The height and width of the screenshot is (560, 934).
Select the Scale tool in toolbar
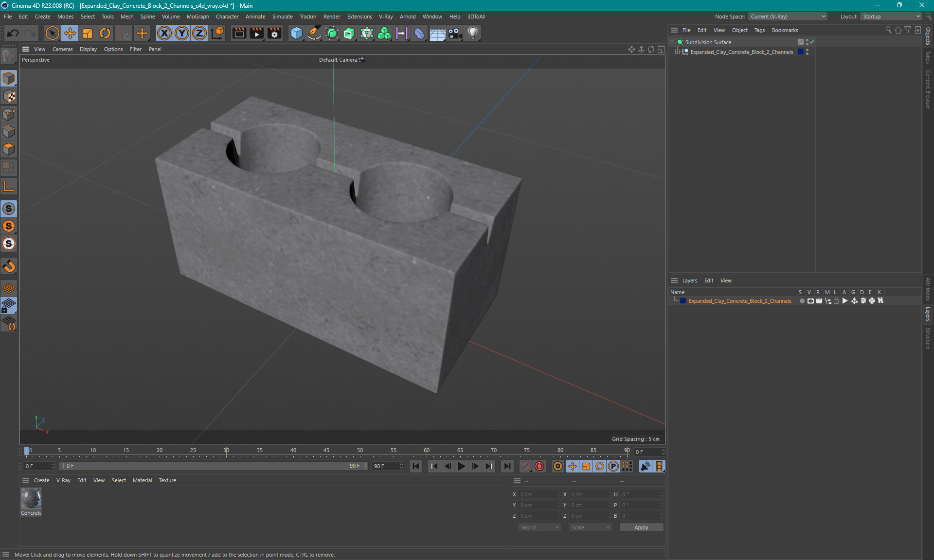(x=87, y=33)
